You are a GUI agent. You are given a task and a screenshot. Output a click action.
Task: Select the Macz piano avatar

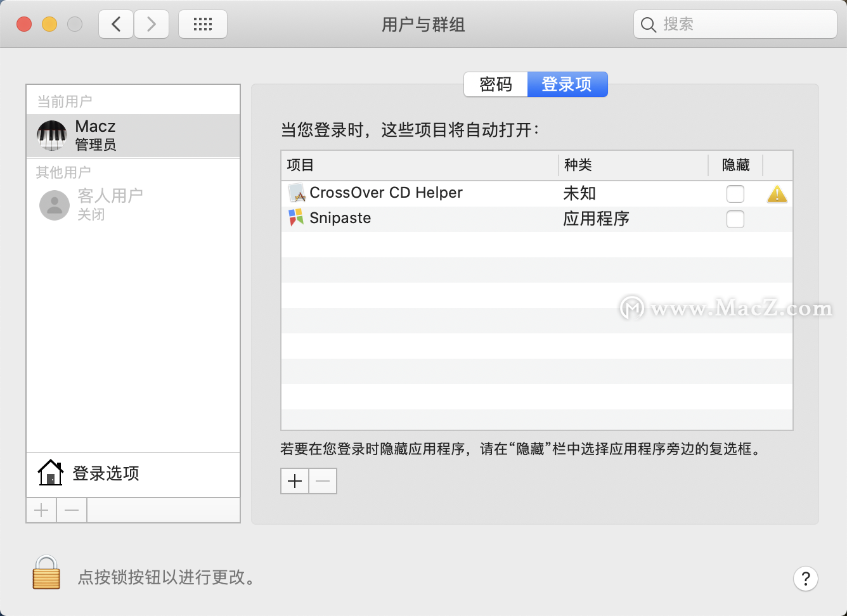point(52,136)
